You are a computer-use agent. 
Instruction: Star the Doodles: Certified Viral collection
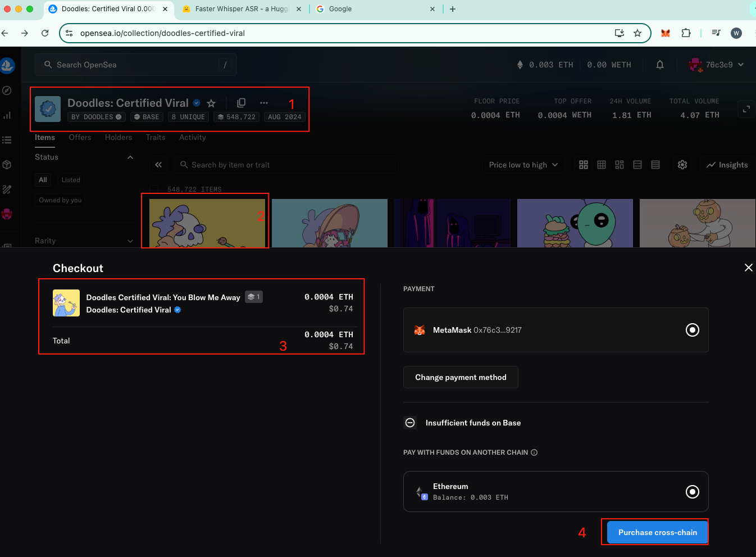click(211, 103)
